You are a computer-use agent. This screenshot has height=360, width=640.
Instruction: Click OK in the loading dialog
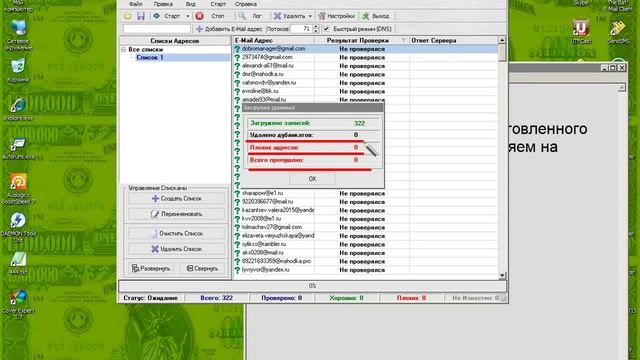tap(312, 179)
